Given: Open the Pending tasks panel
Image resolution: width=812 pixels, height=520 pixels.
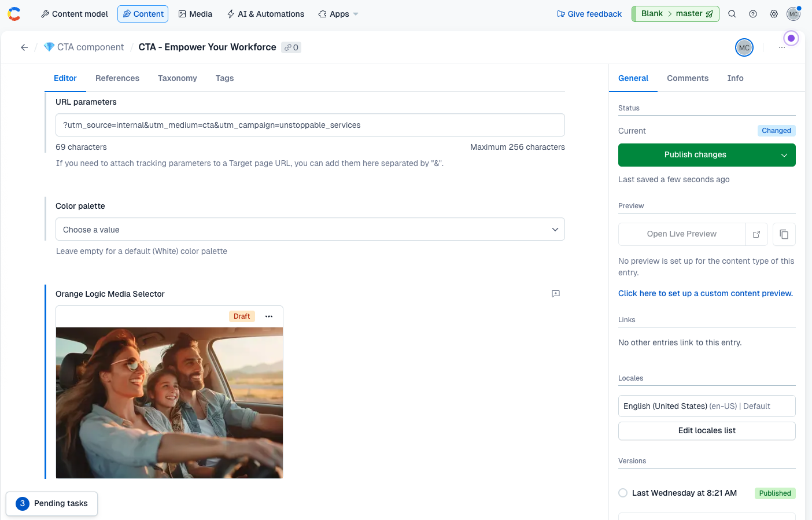Looking at the screenshot, I should point(52,503).
